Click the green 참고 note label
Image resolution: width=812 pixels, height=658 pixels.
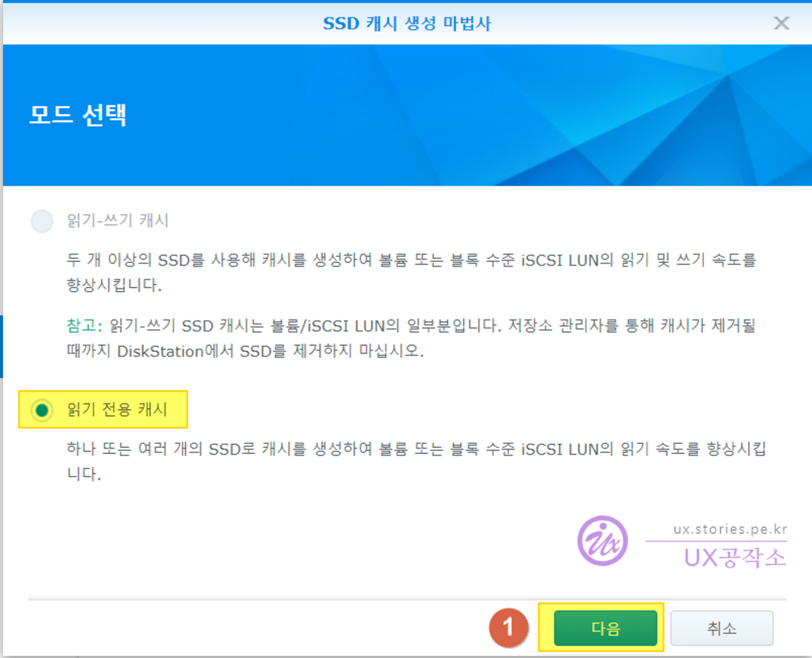(x=83, y=326)
